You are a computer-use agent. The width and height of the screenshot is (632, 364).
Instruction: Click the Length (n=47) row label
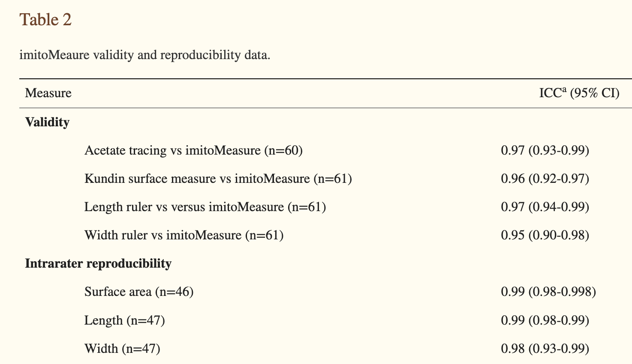click(124, 320)
